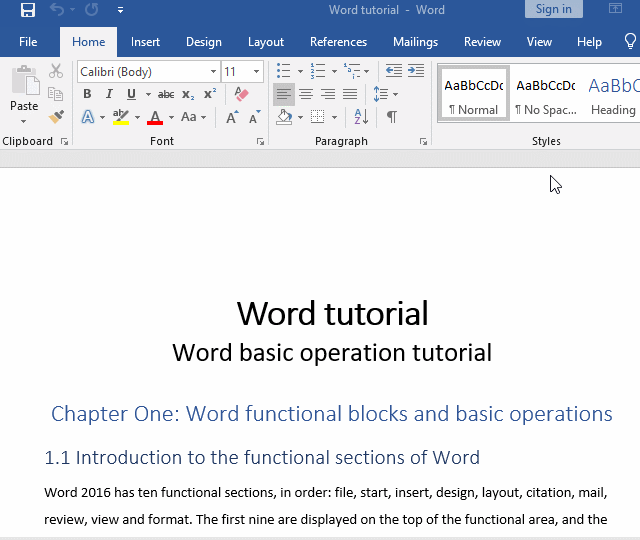This screenshot has width=640, height=540.
Task: Click the Save icon in Quick Access toolbar
Action: pos(28,10)
